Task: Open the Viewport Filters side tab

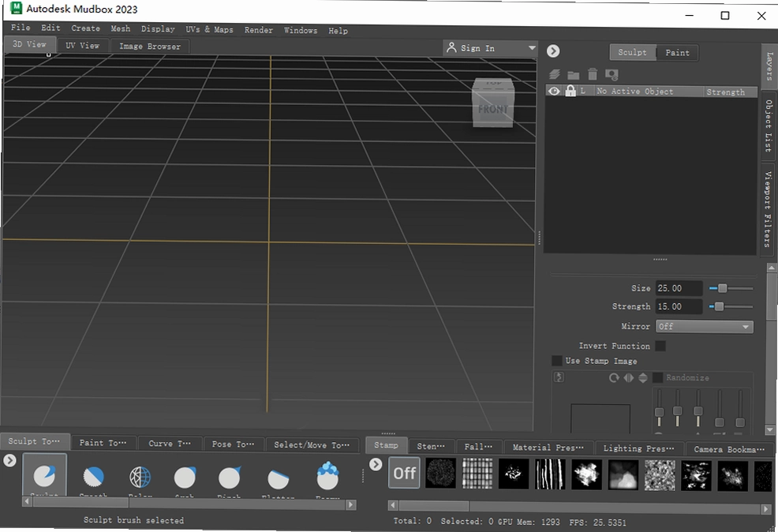Action: pyautogui.click(x=768, y=209)
